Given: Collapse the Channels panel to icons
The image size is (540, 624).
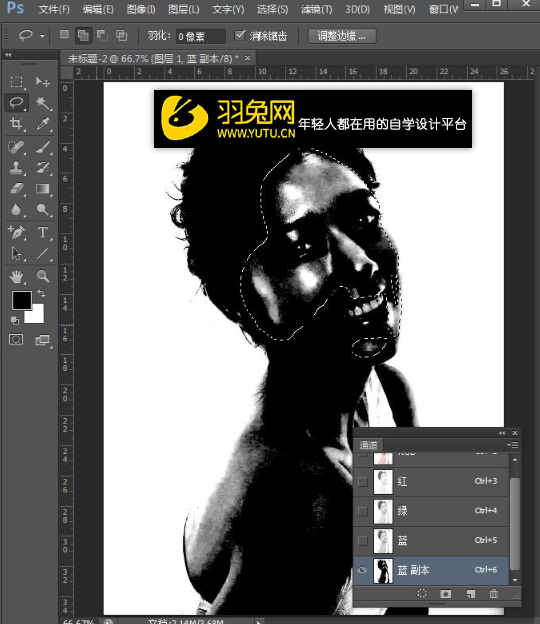Looking at the screenshot, I should click(x=502, y=433).
